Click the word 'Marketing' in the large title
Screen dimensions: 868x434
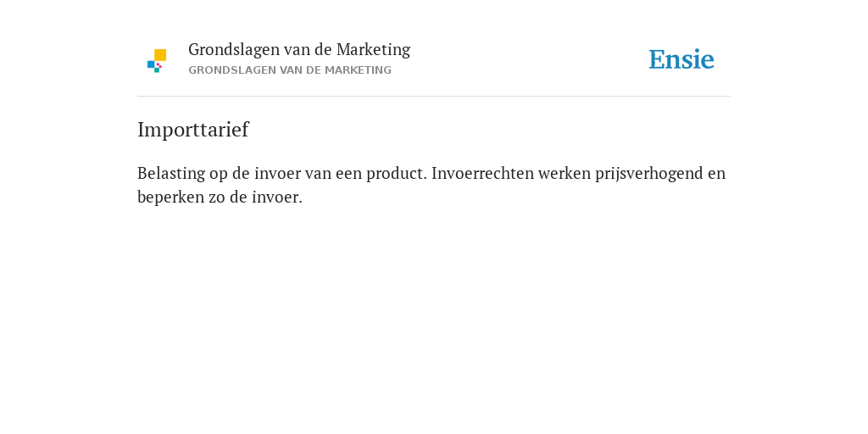coord(373,50)
